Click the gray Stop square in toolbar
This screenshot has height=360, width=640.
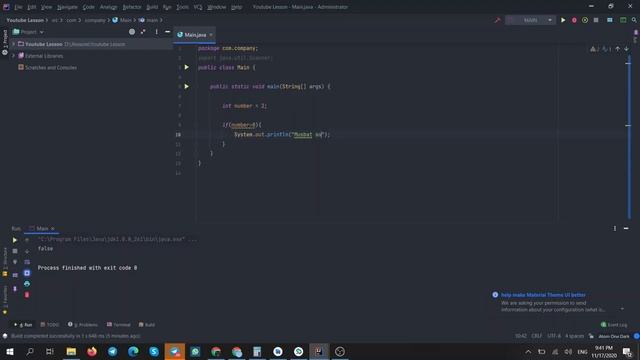tap(596, 20)
